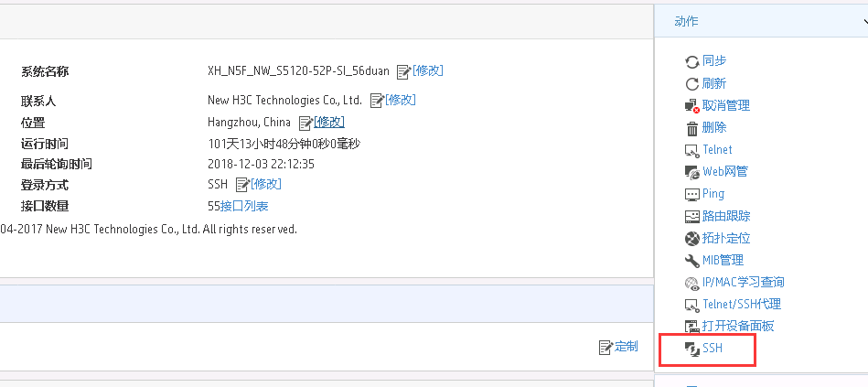Click the 刷新 refresh icon
Viewport: 868px width, 387px height.
click(692, 83)
